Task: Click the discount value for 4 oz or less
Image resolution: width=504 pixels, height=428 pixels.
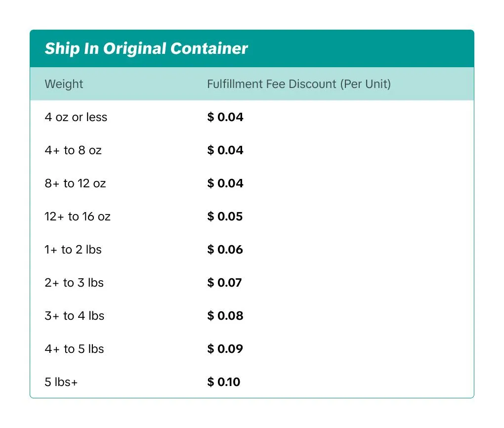Action: (225, 118)
